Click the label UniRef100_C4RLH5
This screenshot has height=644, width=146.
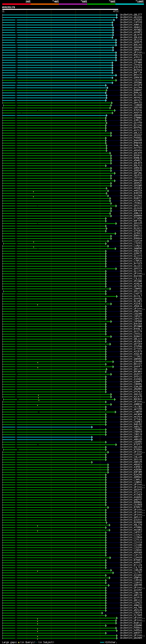coord(131,570)
